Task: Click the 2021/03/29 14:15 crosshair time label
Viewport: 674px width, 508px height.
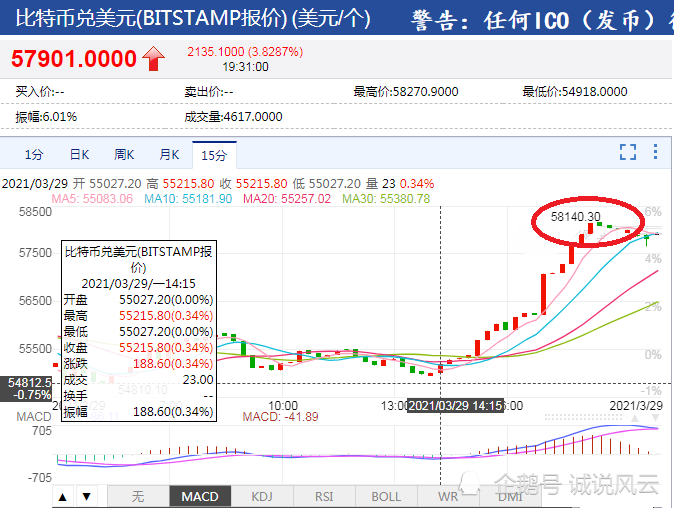Action: [456, 406]
